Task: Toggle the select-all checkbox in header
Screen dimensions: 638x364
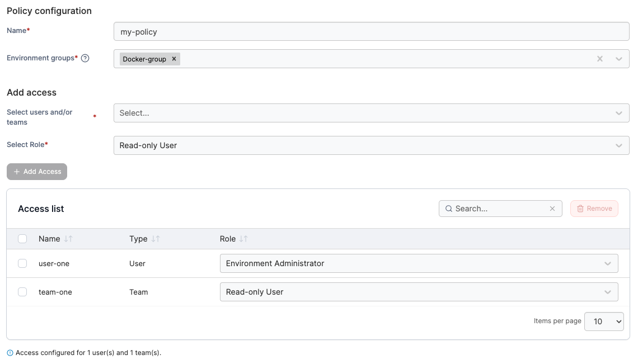Action: [22, 239]
